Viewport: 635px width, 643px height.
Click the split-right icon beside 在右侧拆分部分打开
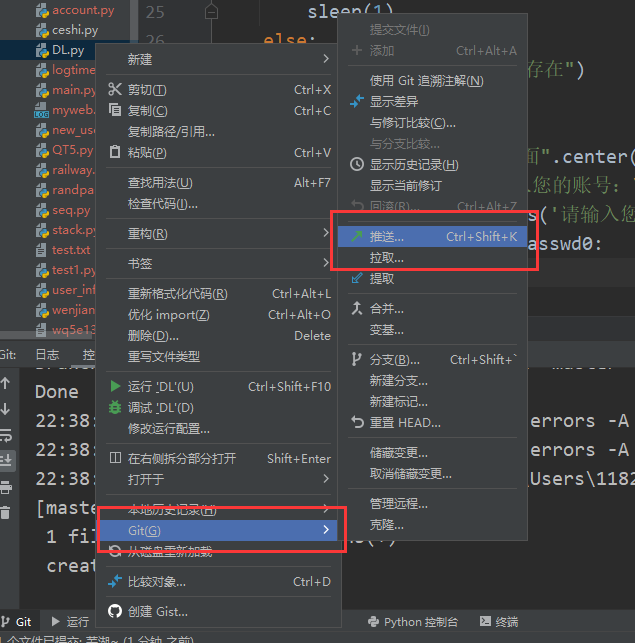point(115,458)
